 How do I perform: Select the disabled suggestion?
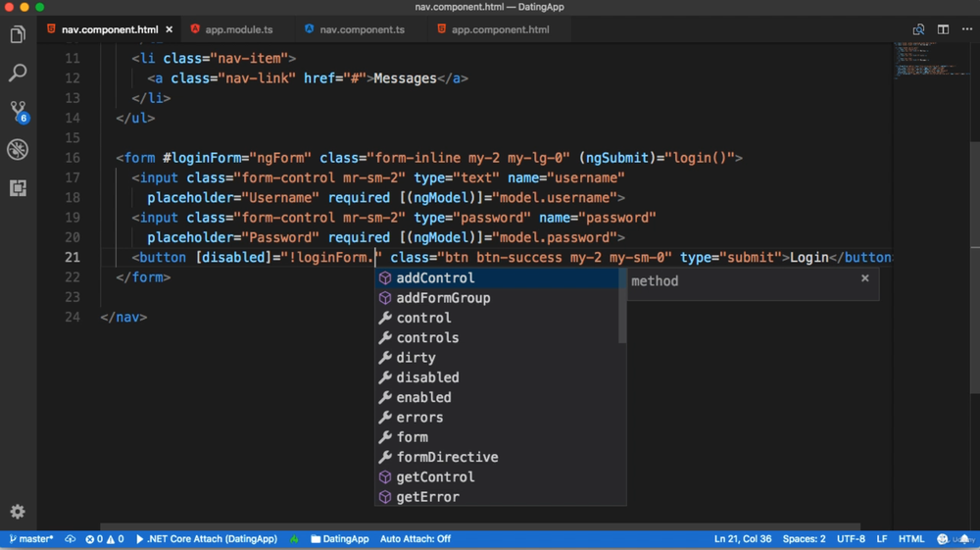pyautogui.click(x=497, y=377)
